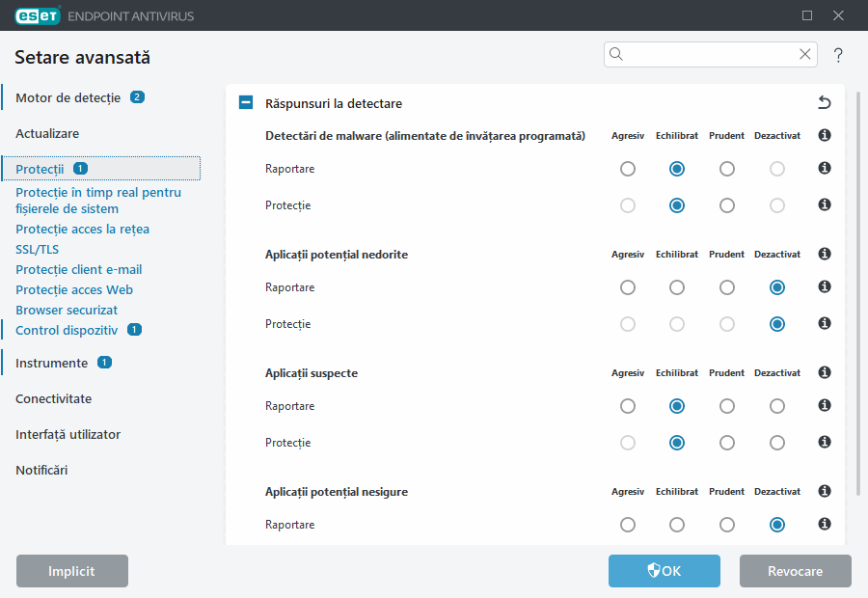Click info icon for Aplicații potențial nesigure header
The image size is (868, 598).
tap(824, 492)
